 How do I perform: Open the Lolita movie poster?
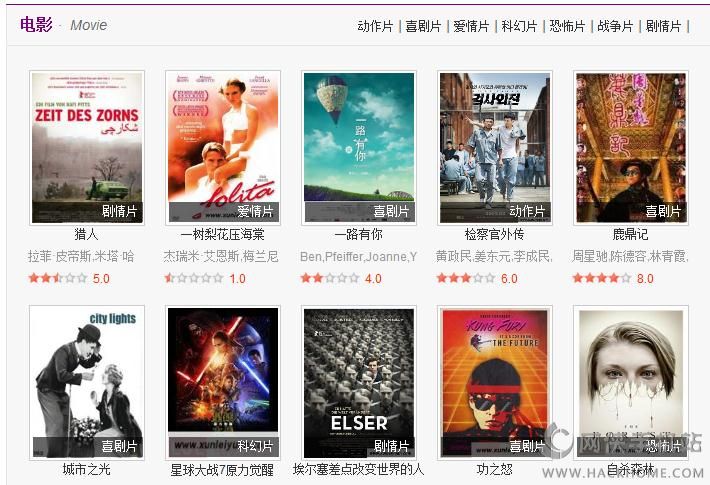pyautogui.click(x=223, y=148)
